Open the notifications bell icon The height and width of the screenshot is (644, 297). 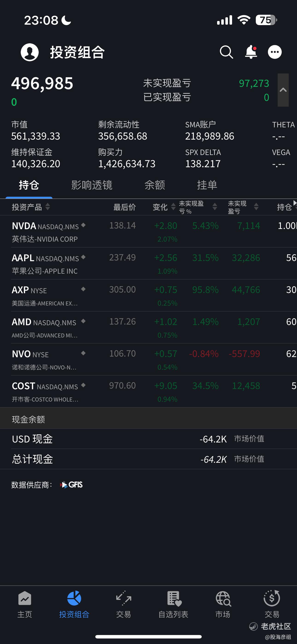point(251,52)
